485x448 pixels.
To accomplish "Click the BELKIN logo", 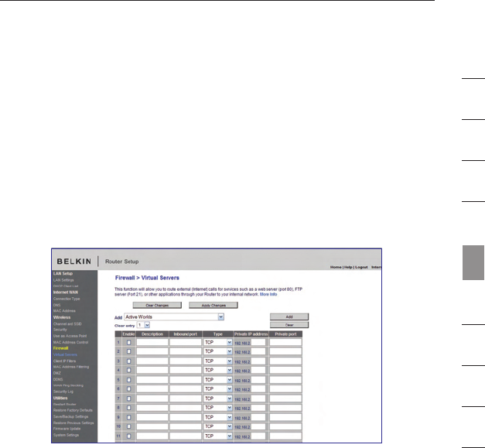I will coord(74,262).
